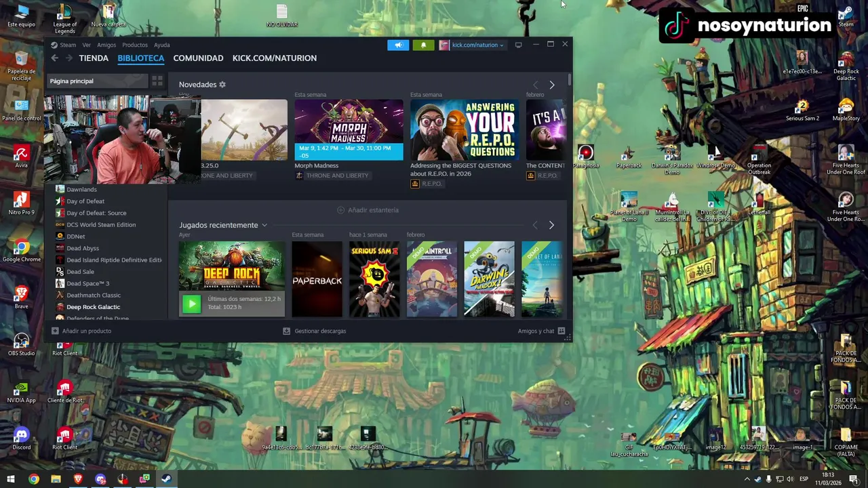Select Discord desktop icon
This screenshot has height=488, width=868.
[21, 438]
